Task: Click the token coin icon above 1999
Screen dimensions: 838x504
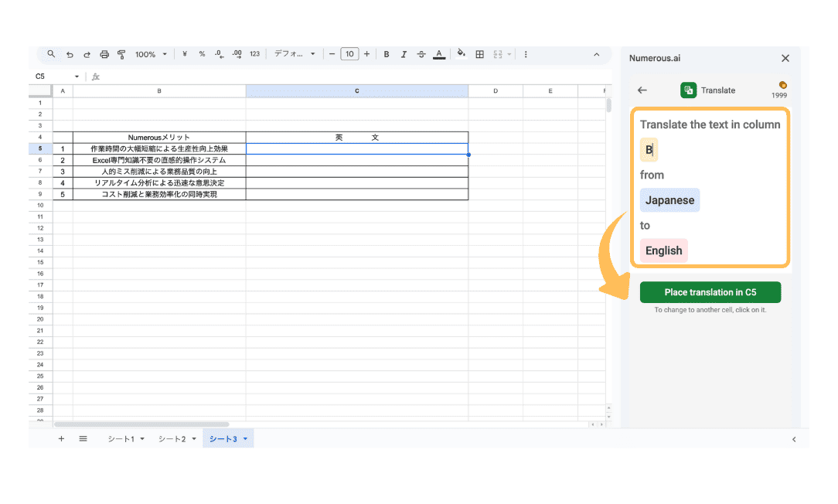Action: pyautogui.click(x=782, y=85)
